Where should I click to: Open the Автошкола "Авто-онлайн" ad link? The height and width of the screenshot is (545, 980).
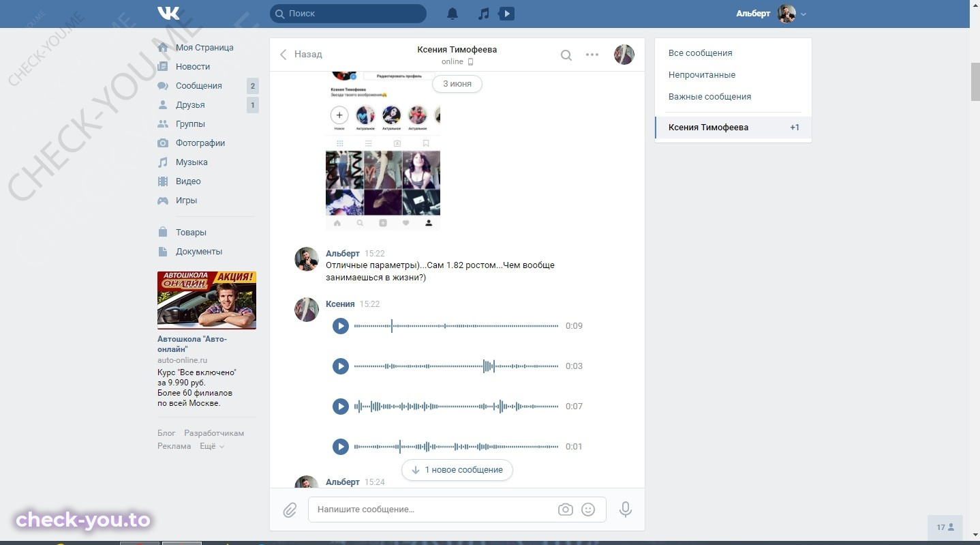[192, 344]
